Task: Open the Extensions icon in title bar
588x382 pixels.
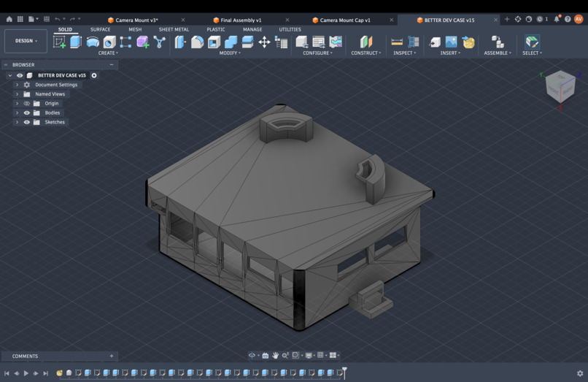Action: click(518, 19)
